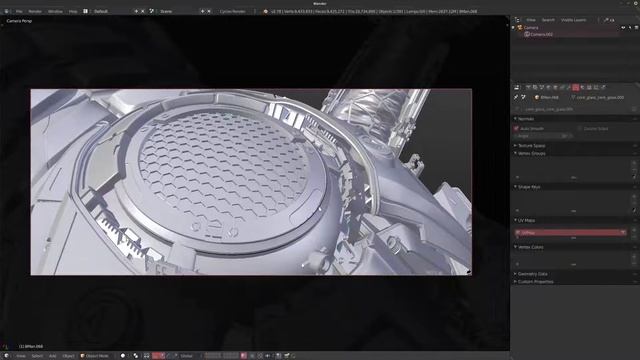Open the Help menu
The width and height of the screenshot is (640, 360).
click(73, 11)
